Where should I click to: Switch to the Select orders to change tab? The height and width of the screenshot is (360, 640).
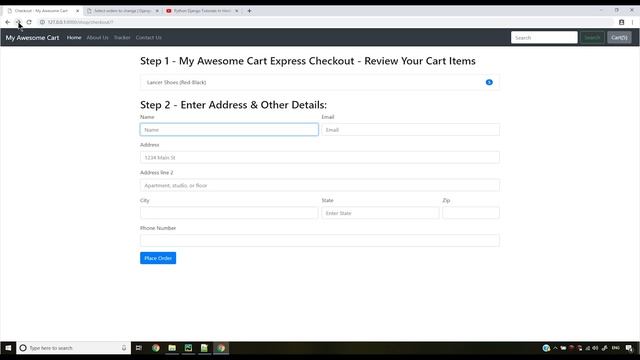click(122, 11)
